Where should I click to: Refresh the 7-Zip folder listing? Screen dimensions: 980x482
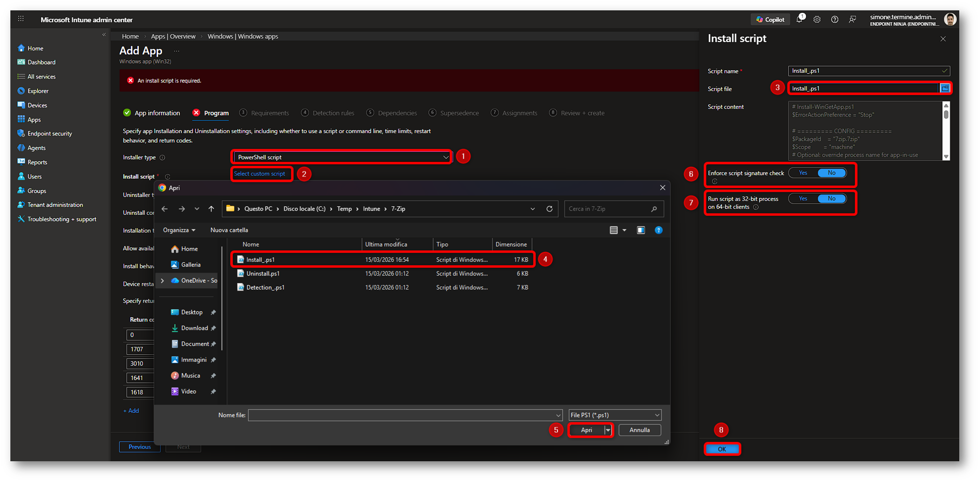549,209
